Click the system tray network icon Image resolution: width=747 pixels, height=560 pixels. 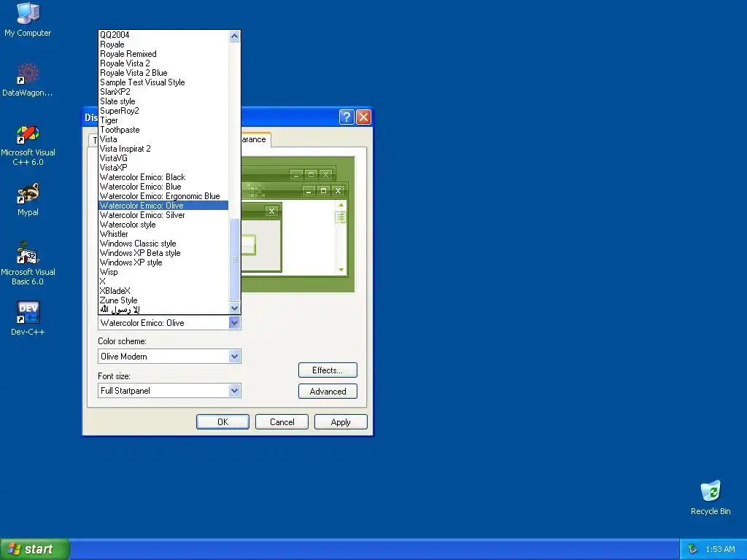tap(692, 549)
